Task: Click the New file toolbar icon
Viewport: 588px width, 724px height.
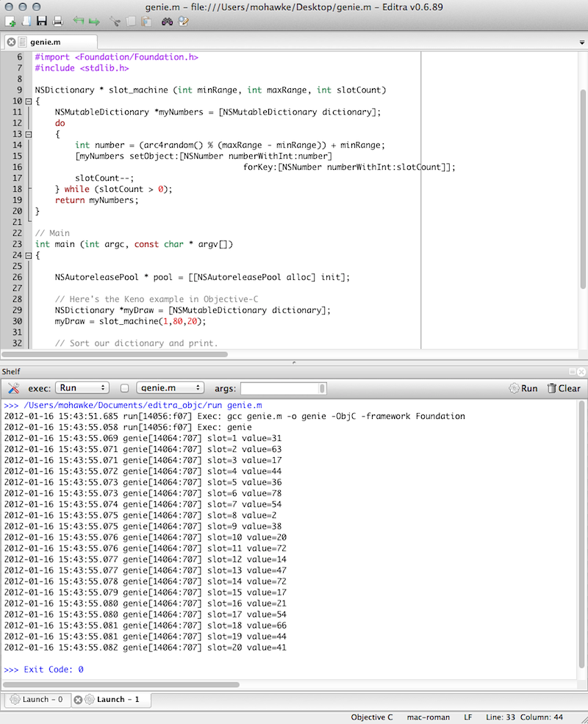Action: 10,21
